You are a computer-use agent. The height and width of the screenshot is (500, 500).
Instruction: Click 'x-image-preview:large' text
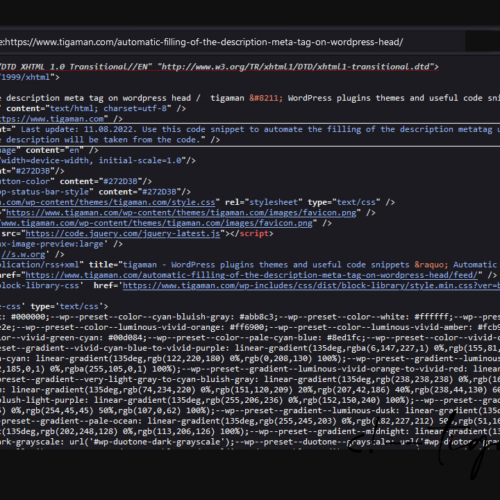point(51,244)
